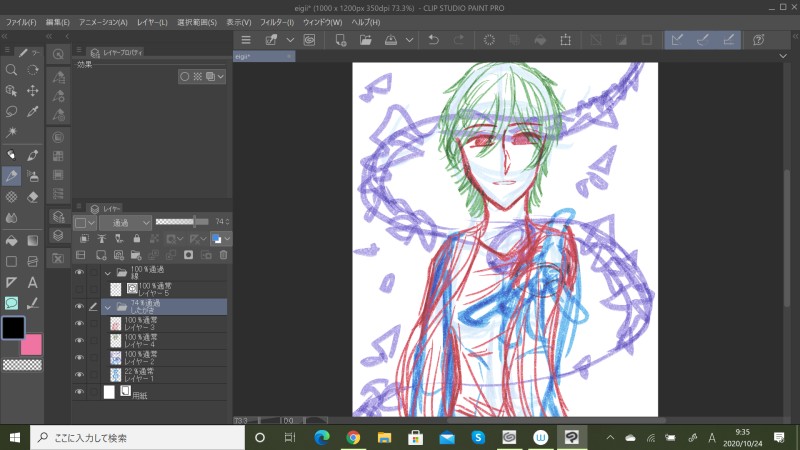Image resolution: width=800 pixels, height=450 pixels.
Task: Select the Move Layer tool
Action: pyautogui.click(x=33, y=90)
